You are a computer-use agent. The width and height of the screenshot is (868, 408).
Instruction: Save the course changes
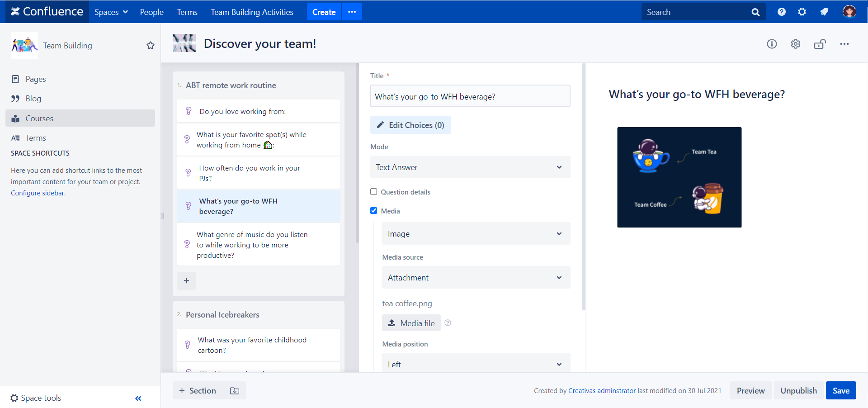pos(840,391)
